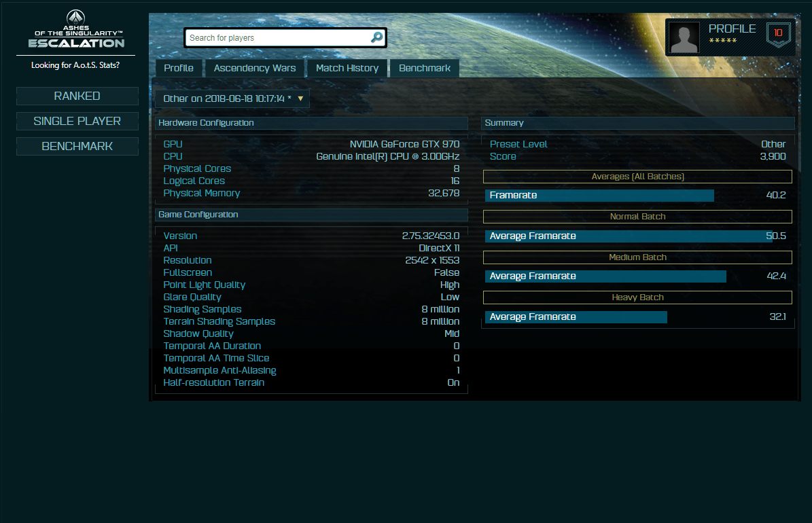Click the Ashes of the Singularity logo
This screenshot has height=523, width=812.
click(x=76, y=30)
